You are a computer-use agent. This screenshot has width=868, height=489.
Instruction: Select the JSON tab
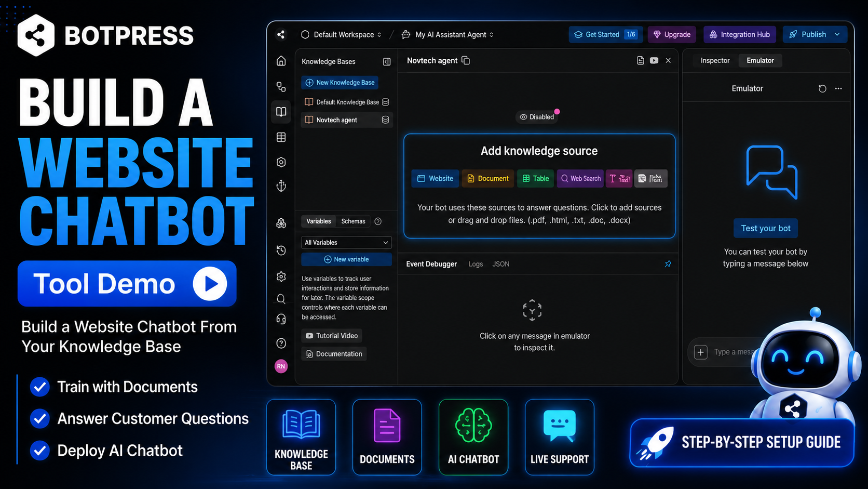(x=500, y=264)
